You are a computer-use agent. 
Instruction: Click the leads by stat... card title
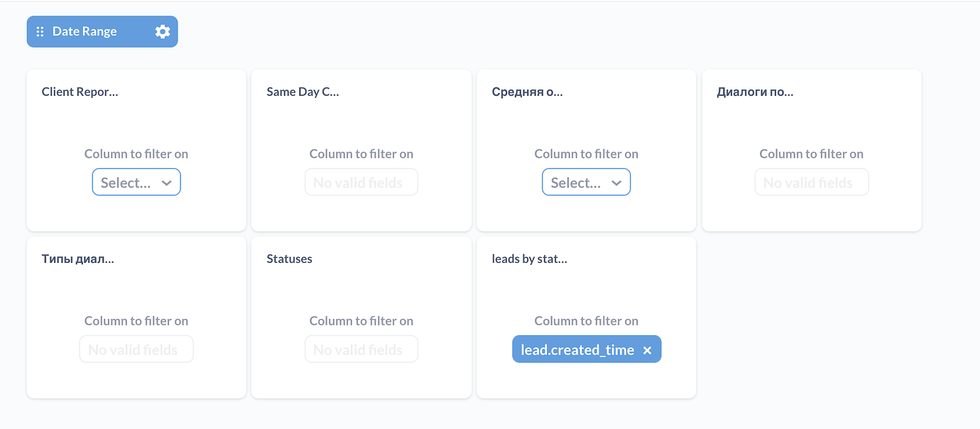[x=529, y=259]
